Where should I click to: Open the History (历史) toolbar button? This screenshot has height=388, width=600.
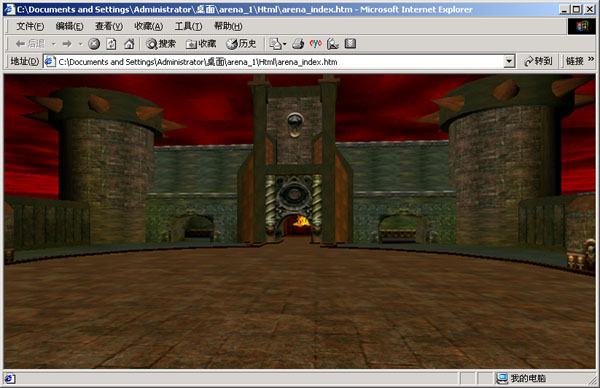click(241, 44)
